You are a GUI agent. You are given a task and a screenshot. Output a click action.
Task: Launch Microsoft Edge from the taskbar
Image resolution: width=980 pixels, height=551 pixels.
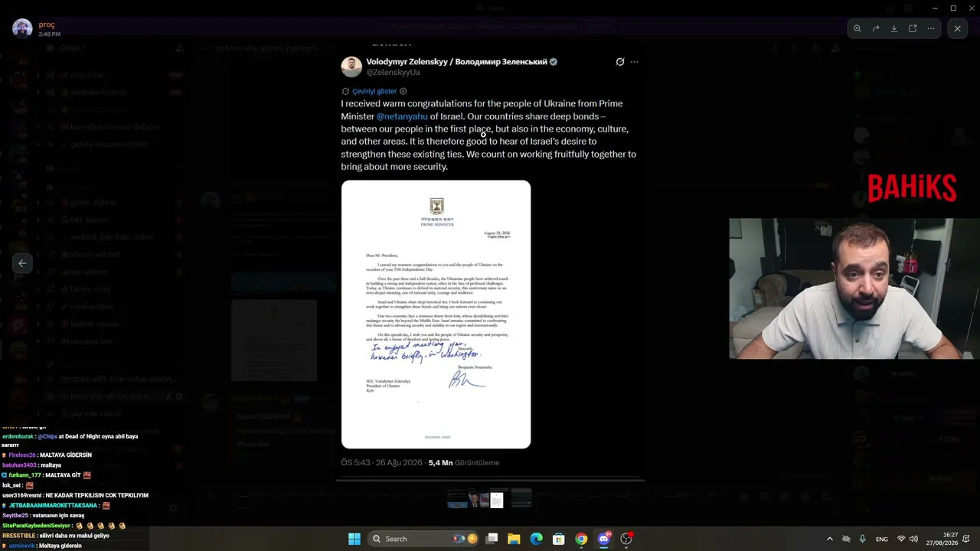pyautogui.click(x=536, y=539)
